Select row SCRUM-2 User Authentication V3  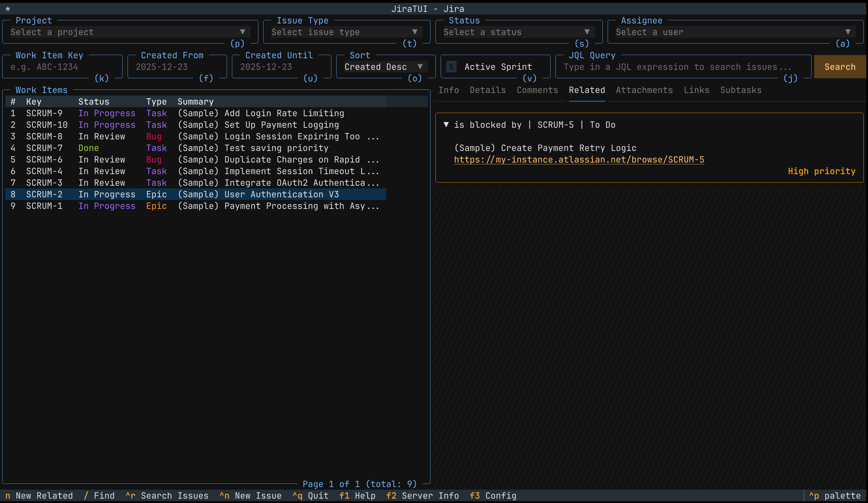coord(196,194)
